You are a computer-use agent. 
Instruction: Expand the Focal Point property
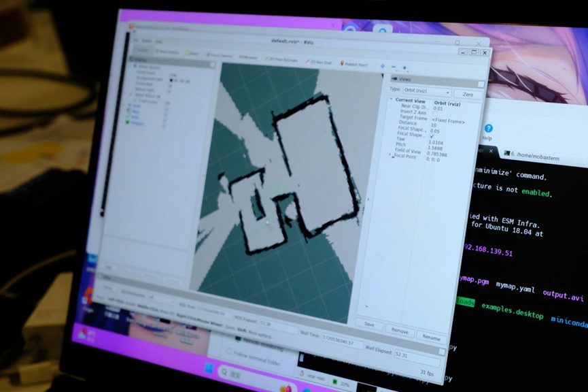coord(390,154)
